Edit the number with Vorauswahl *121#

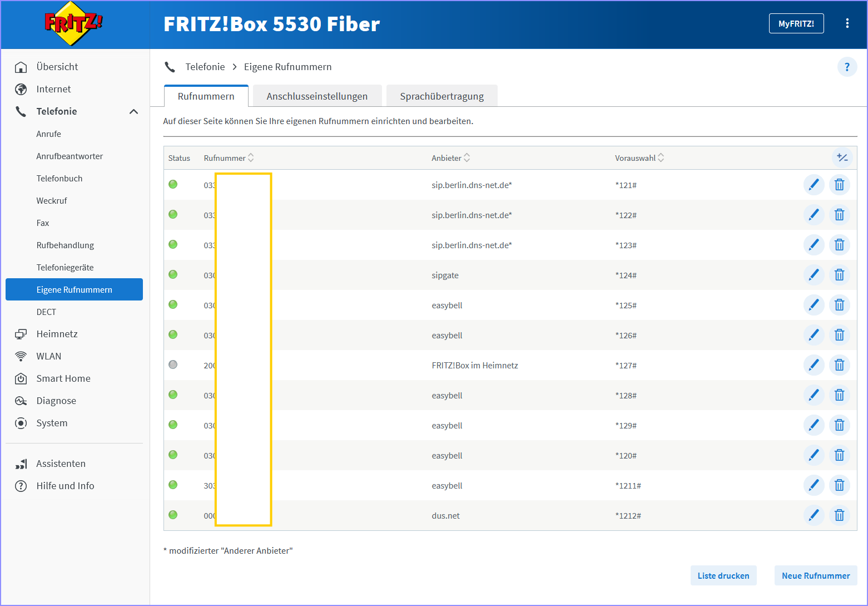coord(814,185)
